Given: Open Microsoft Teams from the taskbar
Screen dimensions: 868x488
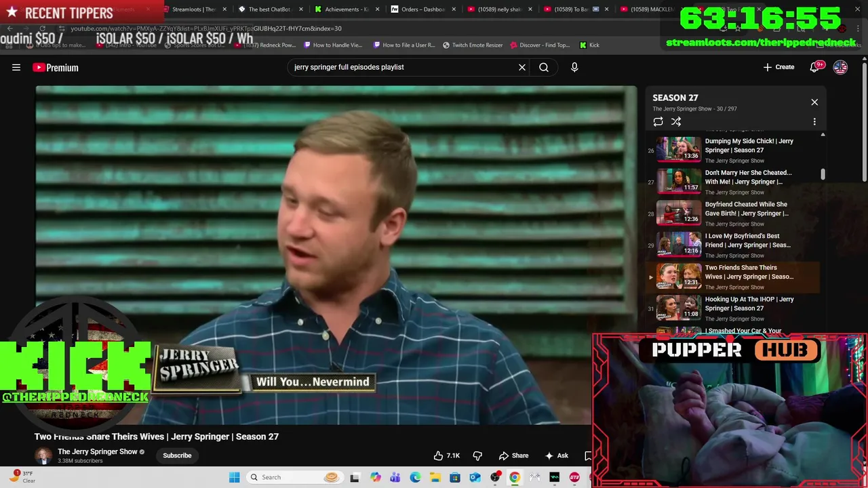Looking at the screenshot, I should [395, 477].
